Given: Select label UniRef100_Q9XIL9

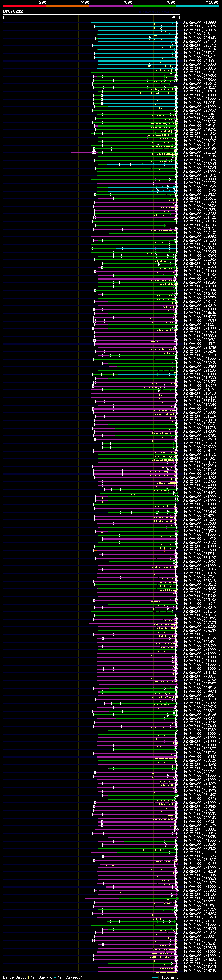Looking at the screenshot, I should [199, 940].
